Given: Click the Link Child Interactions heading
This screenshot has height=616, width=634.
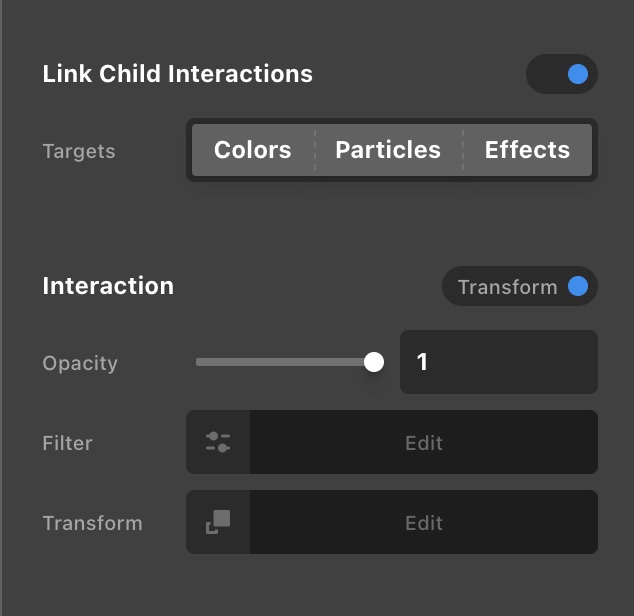Looking at the screenshot, I should pos(177,74).
